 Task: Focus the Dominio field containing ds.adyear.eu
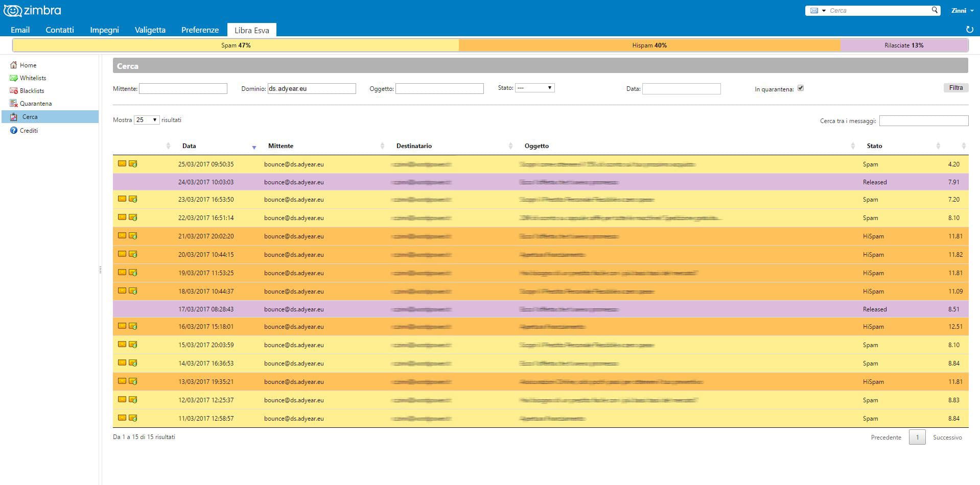[x=312, y=89]
